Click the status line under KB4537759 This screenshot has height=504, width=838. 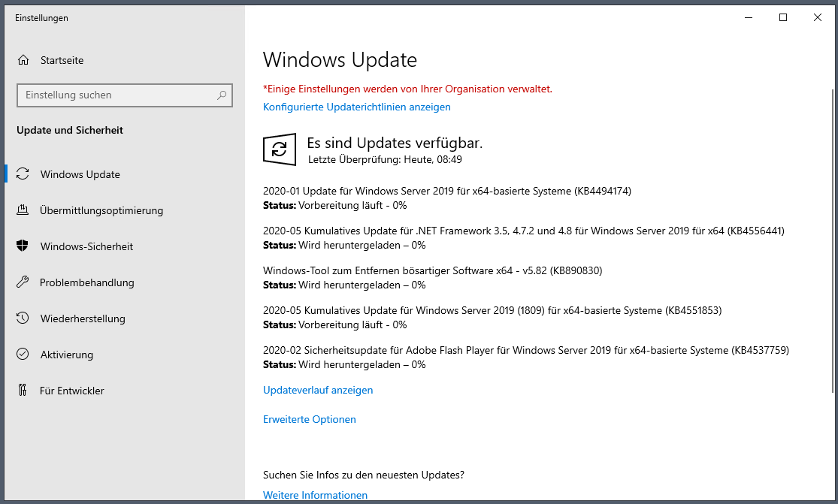[x=344, y=364]
